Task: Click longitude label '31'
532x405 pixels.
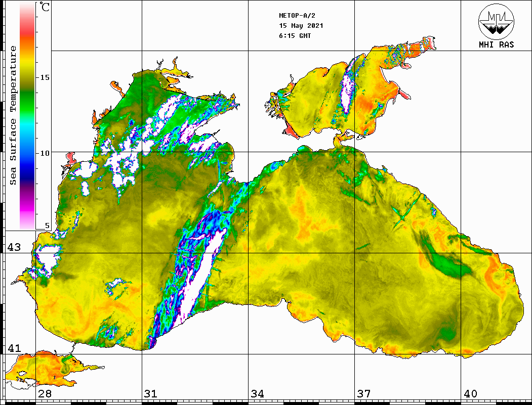Action: [x=151, y=393]
